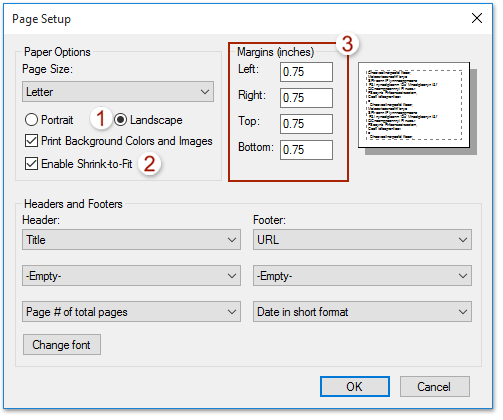Uncheck Enable Shrink-to-Fit option
The width and height of the screenshot is (503, 420).
click(x=31, y=164)
